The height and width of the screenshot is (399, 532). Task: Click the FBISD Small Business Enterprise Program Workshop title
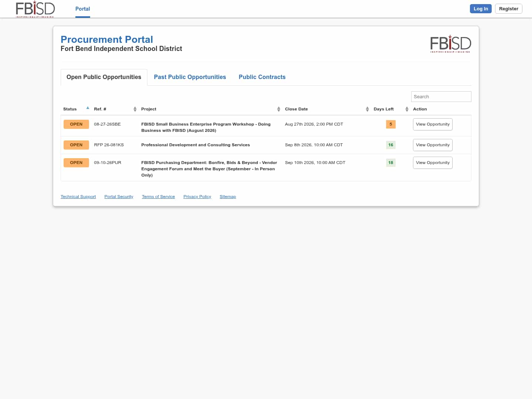(206, 127)
